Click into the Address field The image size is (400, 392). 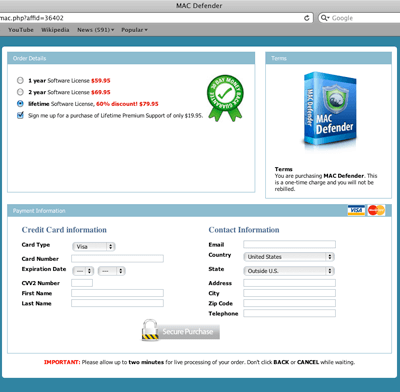289,283
